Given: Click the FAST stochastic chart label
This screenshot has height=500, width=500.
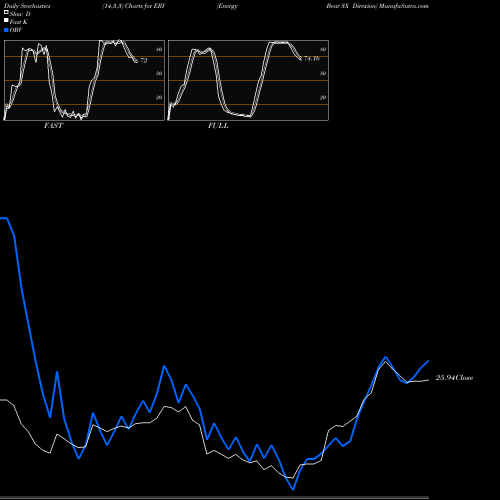Looking at the screenshot, I should (53, 126).
